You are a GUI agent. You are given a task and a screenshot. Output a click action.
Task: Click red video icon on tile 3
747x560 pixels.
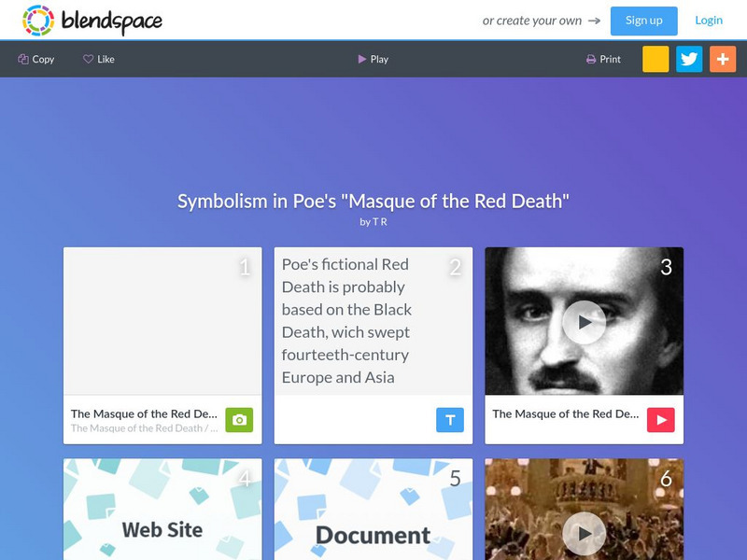click(x=660, y=420)
